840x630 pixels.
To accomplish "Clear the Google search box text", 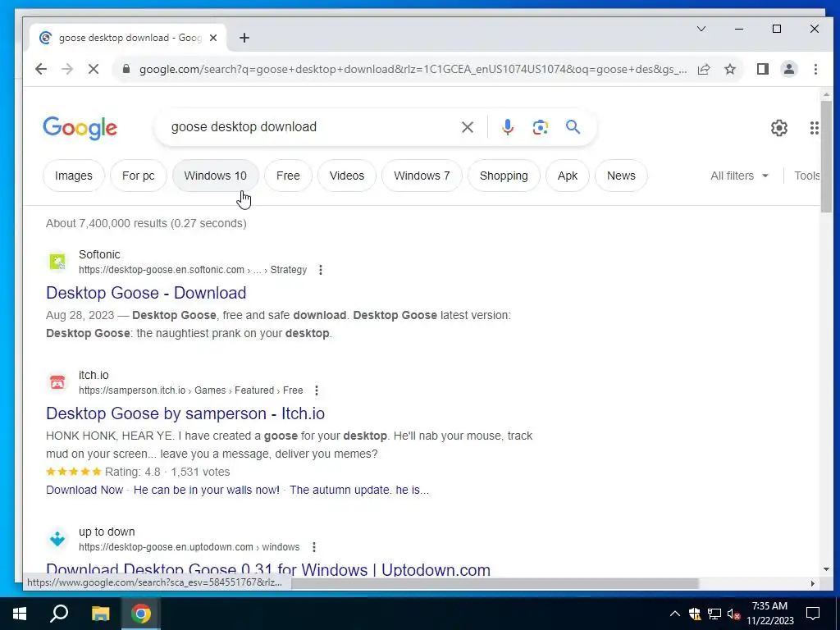I will (x=467, y=127).
